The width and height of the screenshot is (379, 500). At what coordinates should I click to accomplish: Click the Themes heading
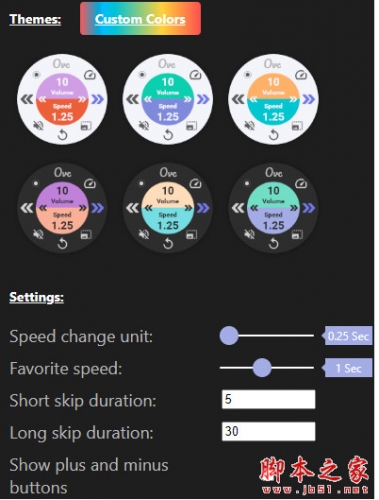[35, 19]
